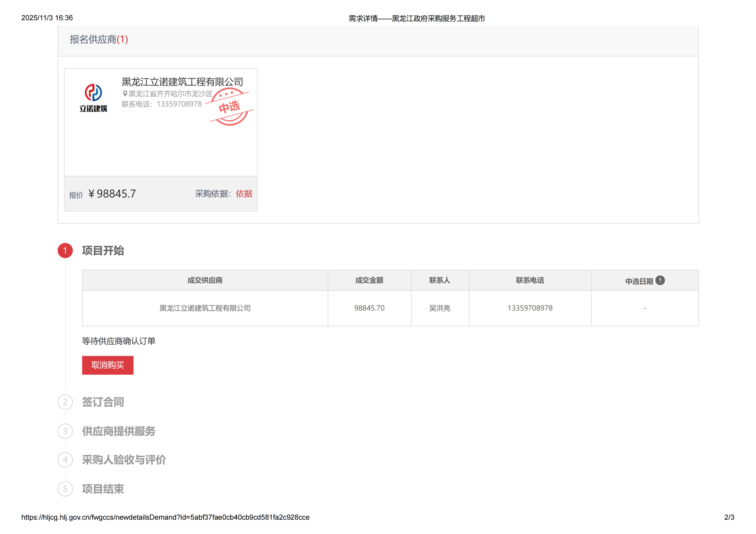The height and width of the screenshot is (534, 756).
Task: Select the 项目结束 step heading
Action: point(103,489)
